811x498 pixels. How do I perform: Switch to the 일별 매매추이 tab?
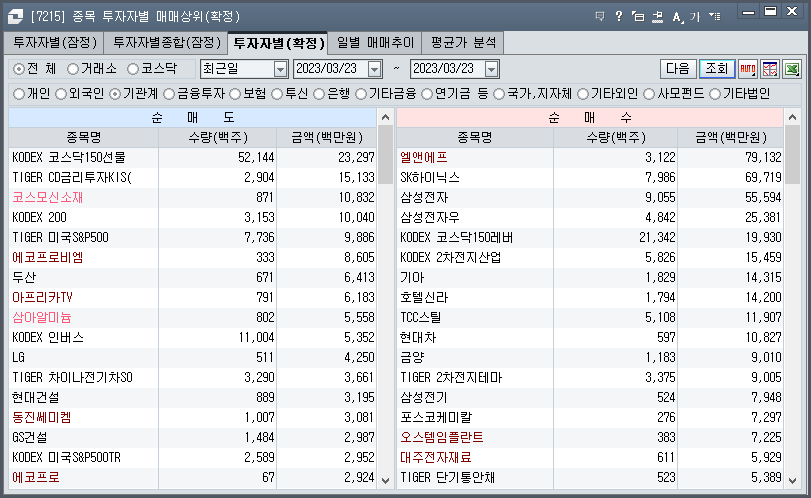tap(375, 42)
